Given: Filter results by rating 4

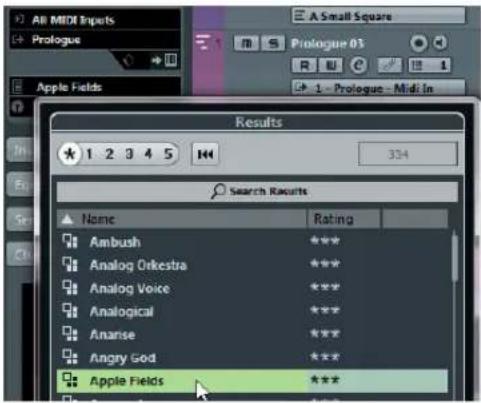Looking at the screenshot, I should click(149, 154).
